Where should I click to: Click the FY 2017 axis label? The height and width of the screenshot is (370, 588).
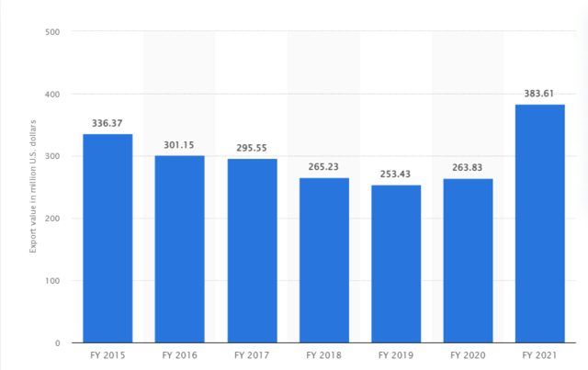pos(252,355)
